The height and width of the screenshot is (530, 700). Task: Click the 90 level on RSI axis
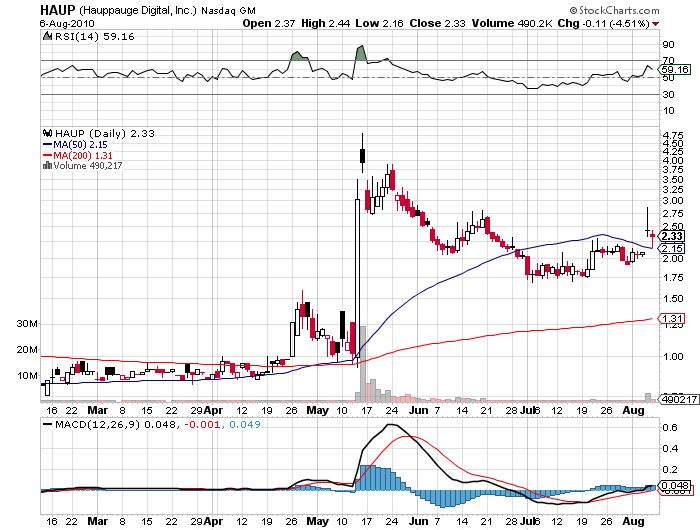pos(669,45)
